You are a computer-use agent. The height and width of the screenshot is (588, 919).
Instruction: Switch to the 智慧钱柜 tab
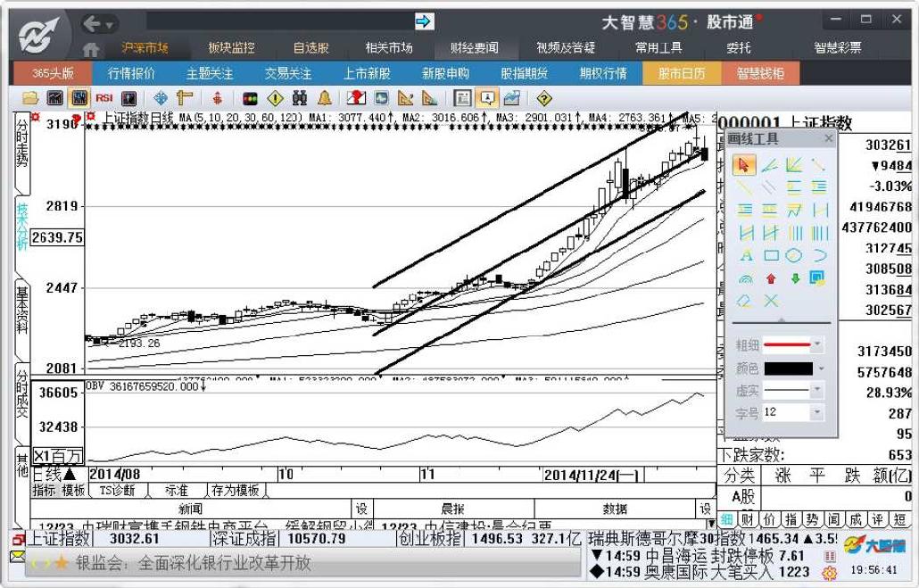pos(760,73)
